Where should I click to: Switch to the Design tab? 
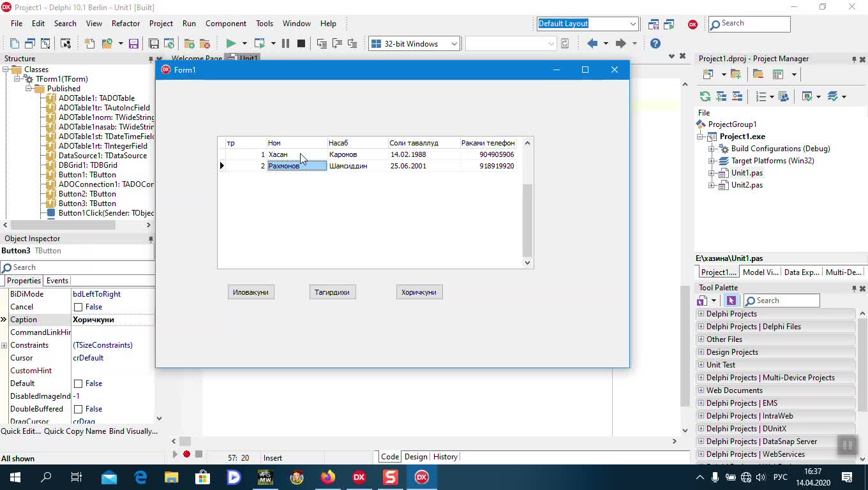click(x=415, y=457)
